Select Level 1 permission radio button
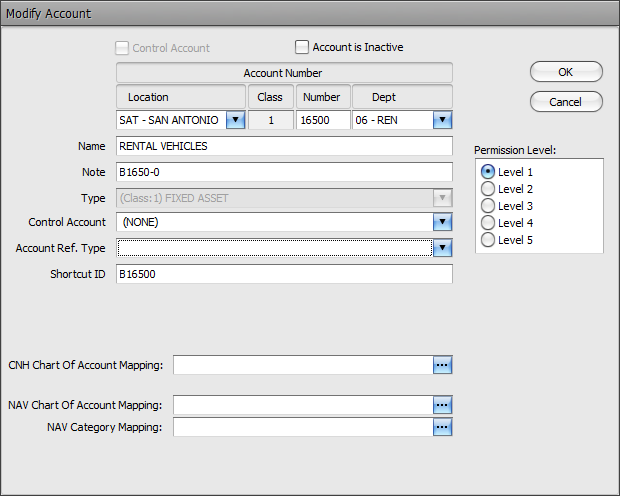This screenshot has width=620, height=496. [488, 172]
